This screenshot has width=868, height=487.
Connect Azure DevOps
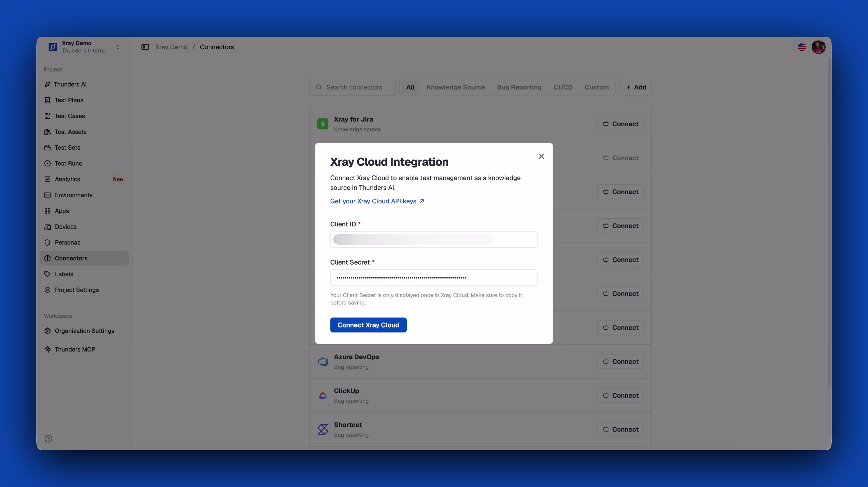pyautogui.click(x=620, y=362)
